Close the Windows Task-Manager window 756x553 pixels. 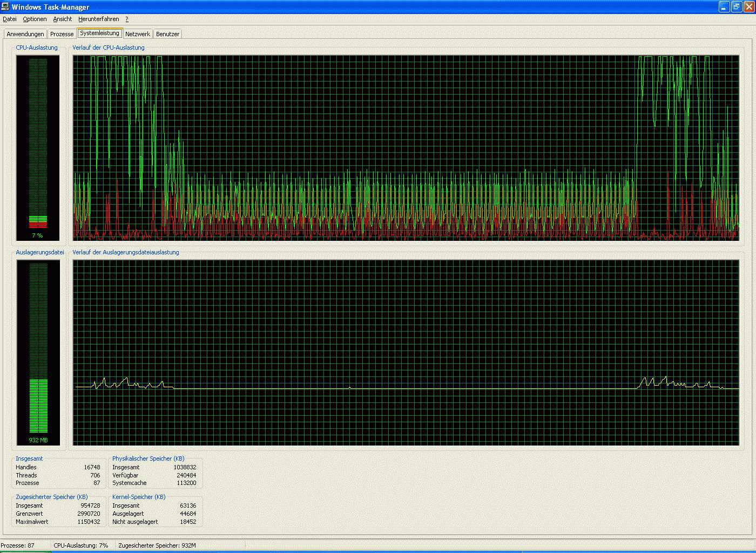tap(748, 7)
